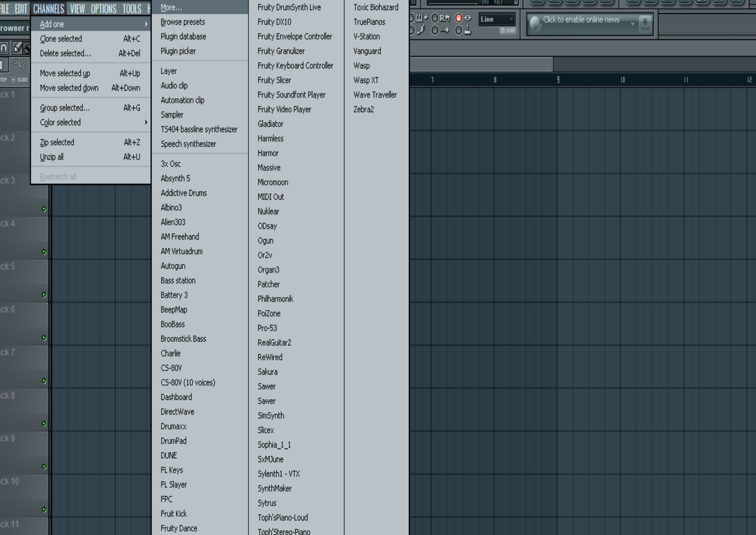This screenshot has width=756, height=535.
Task: Select the SLIDE radio button
Action: point(14,79)
